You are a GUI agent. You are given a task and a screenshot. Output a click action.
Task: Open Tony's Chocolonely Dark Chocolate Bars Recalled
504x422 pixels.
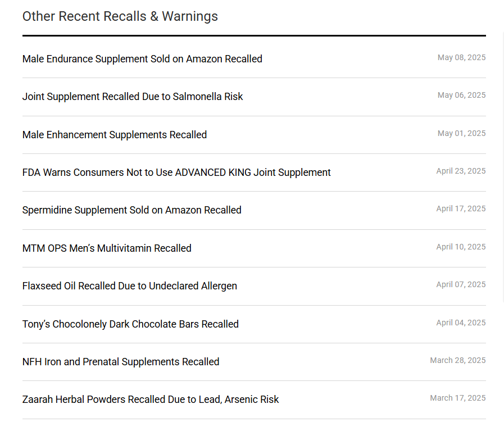click(130, 324)
